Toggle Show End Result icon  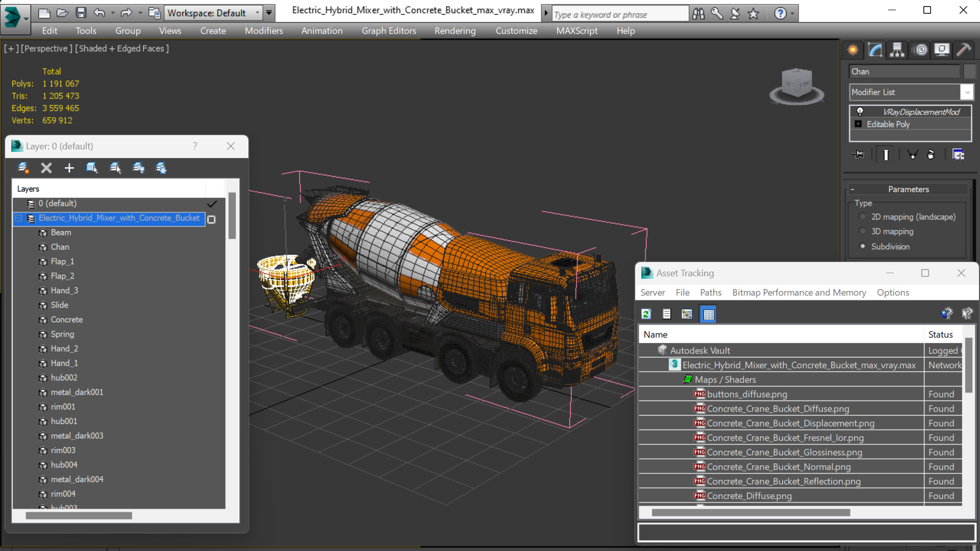pos(886,154)
